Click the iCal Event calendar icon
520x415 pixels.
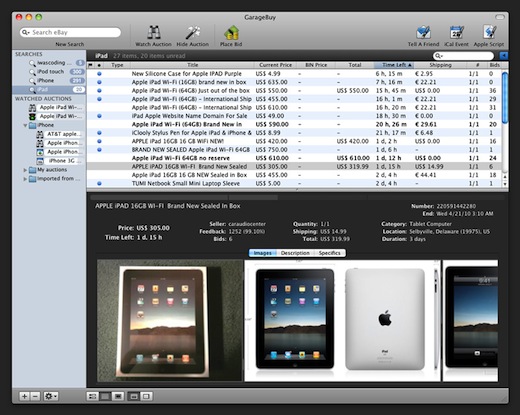[456, 33]
